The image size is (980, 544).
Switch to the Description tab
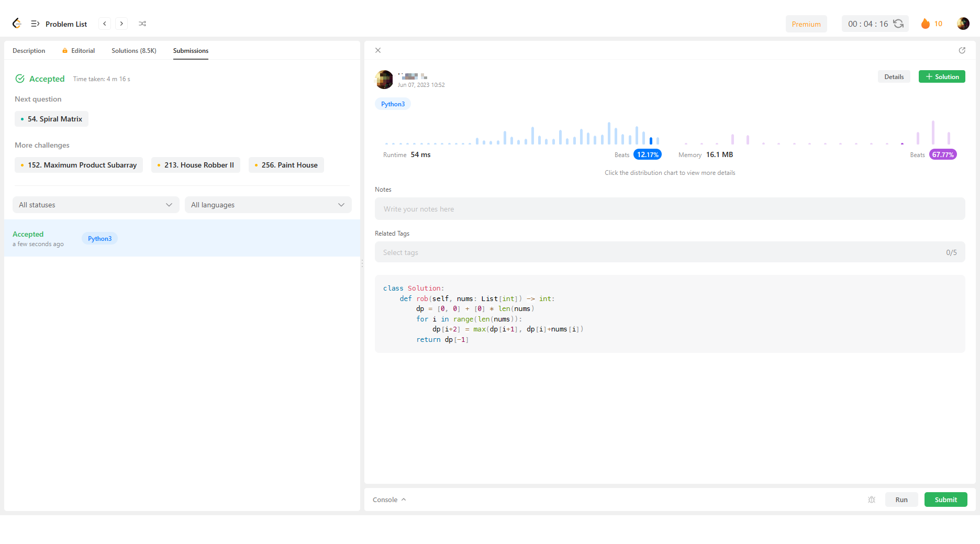pos(29,51)
